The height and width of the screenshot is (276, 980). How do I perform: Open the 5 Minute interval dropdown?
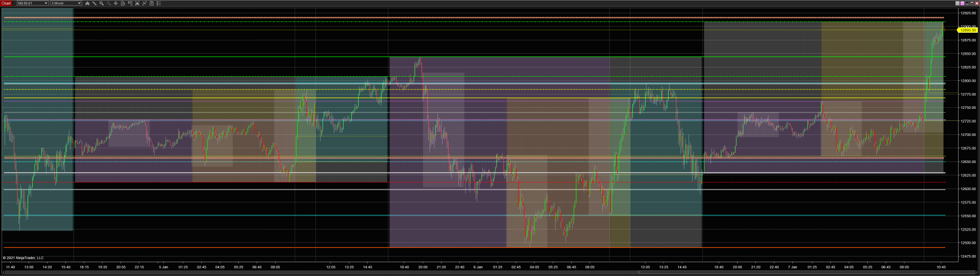coord(66,3)
